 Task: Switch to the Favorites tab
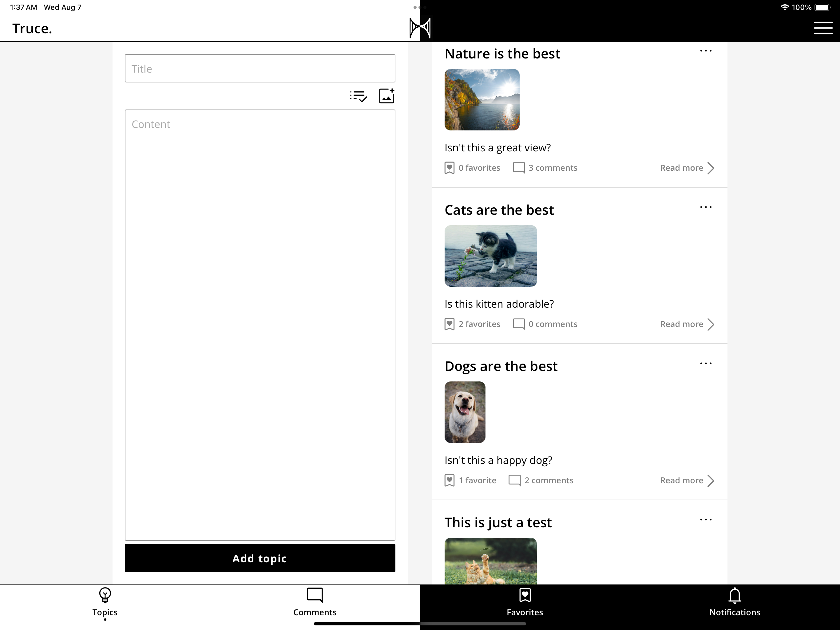pos(525,603)
